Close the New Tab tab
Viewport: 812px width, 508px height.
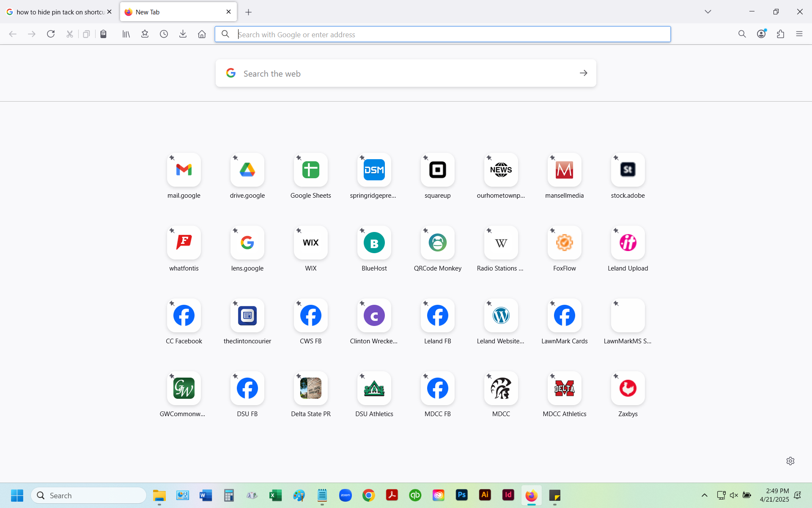point(229,12)
